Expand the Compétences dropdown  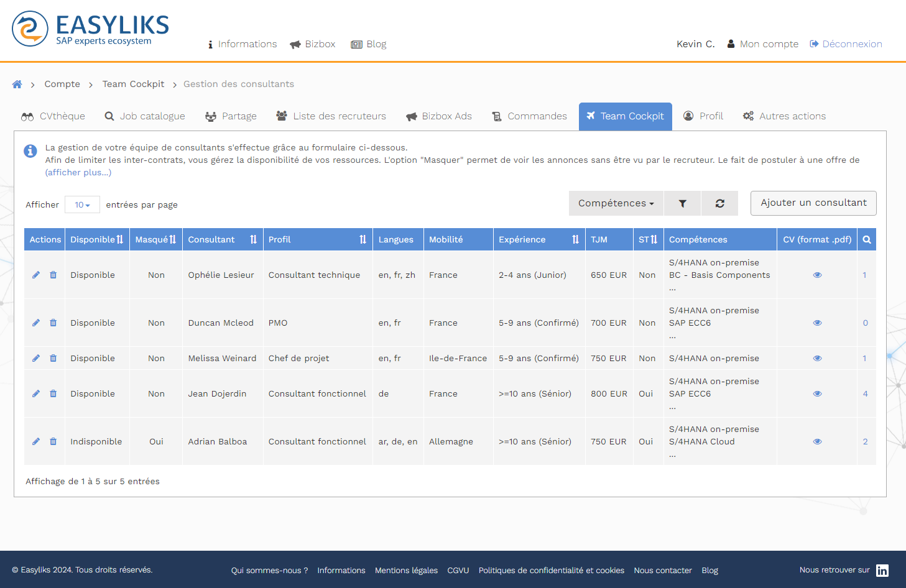616,203
